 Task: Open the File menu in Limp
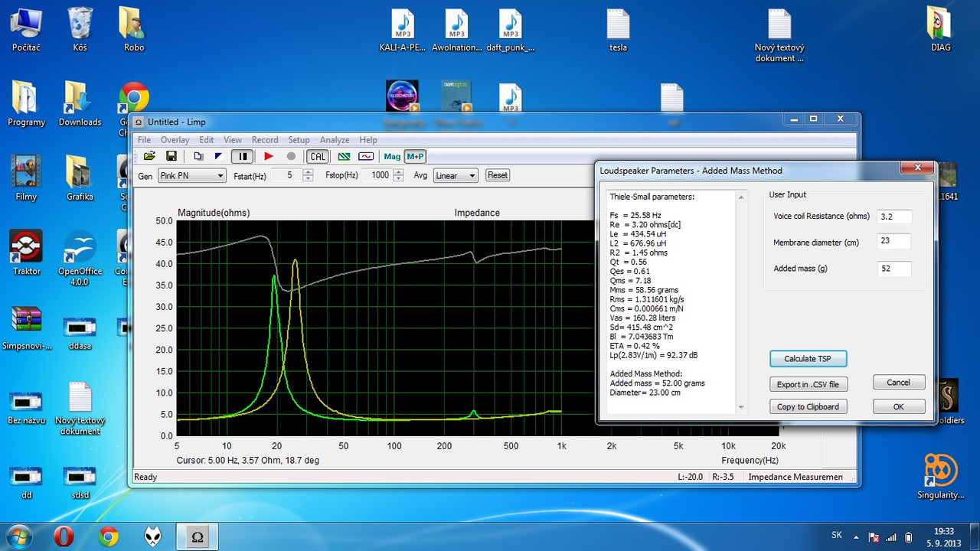click(x=144, y=140)
